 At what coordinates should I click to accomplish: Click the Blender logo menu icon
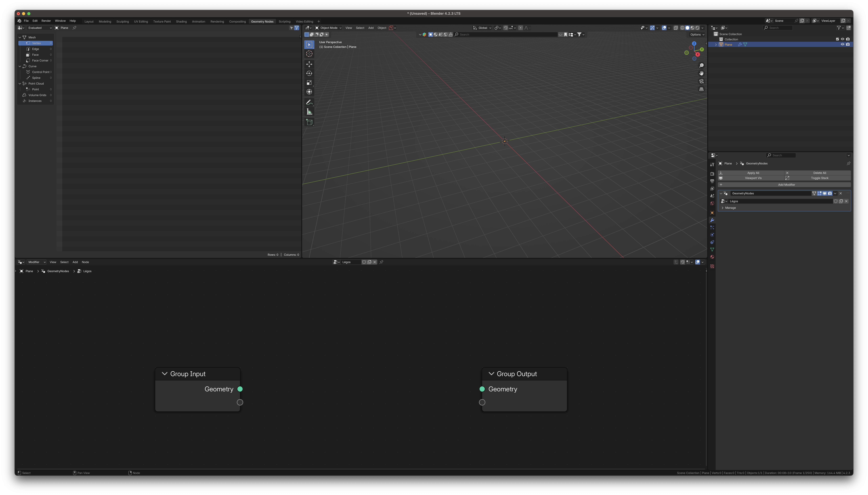click(x=19, y=21)
